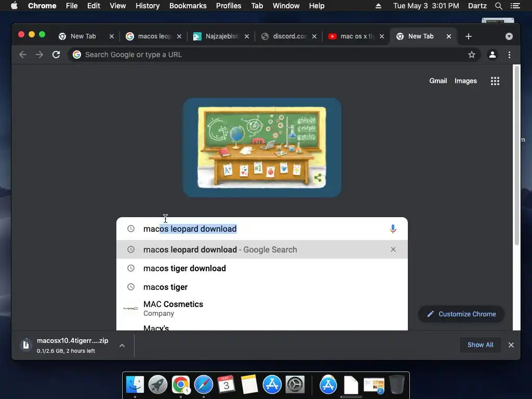Start voice search with the microphone

pos(393,229)
